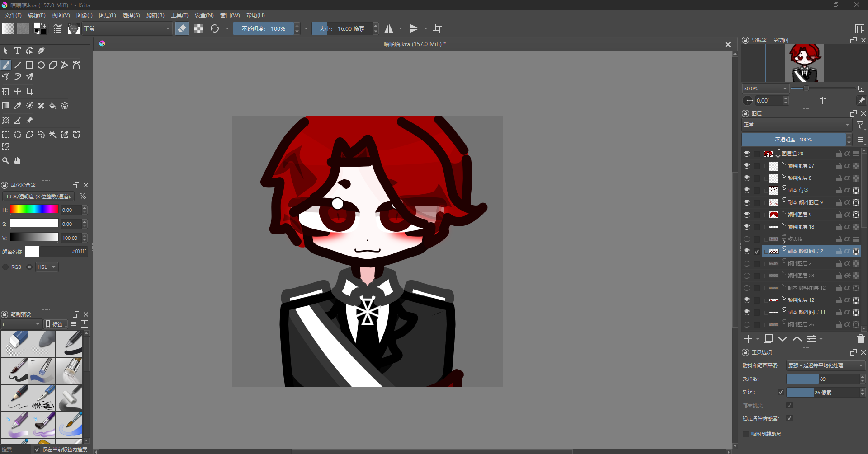Screen dimensions: 868x454
Task: Open 防抖和笔画平滑 smoothing mode dropdown
Action: (x=825, y=365)
